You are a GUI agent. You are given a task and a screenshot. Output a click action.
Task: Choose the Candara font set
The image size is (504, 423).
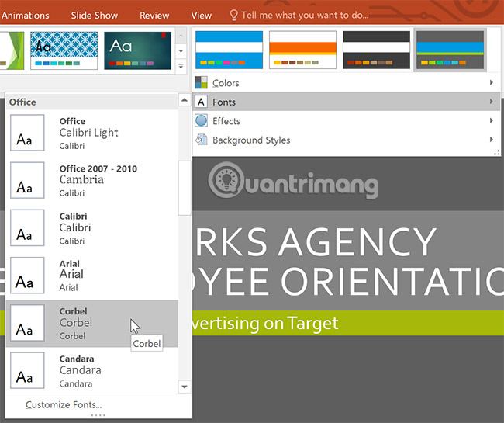pyautogui.click(x=92, y=370)
